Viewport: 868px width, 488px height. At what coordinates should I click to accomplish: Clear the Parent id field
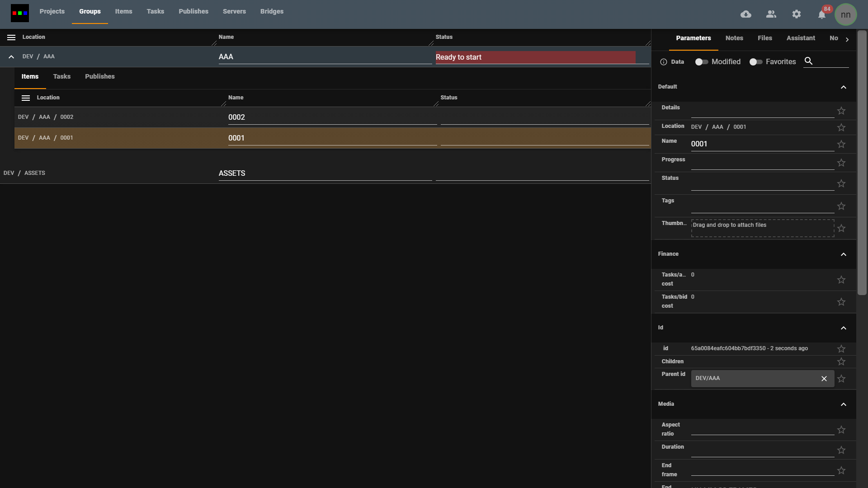pos(824,379)
